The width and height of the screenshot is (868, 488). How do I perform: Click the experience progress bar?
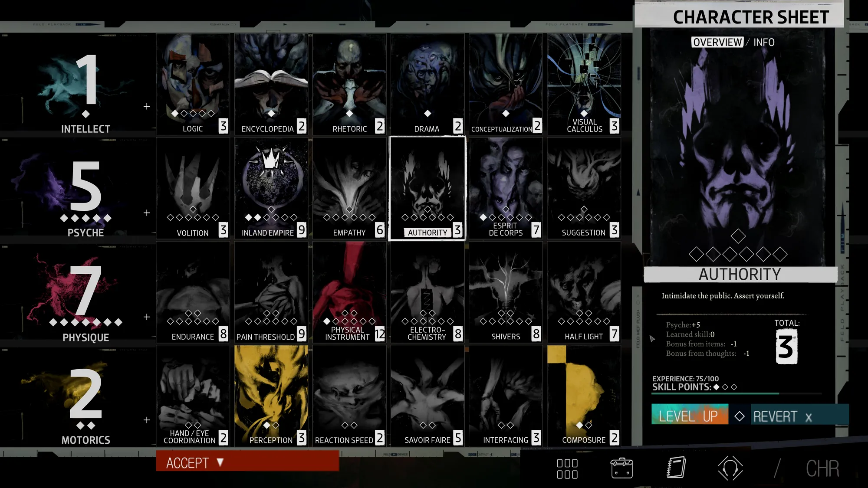coord(737,393)
